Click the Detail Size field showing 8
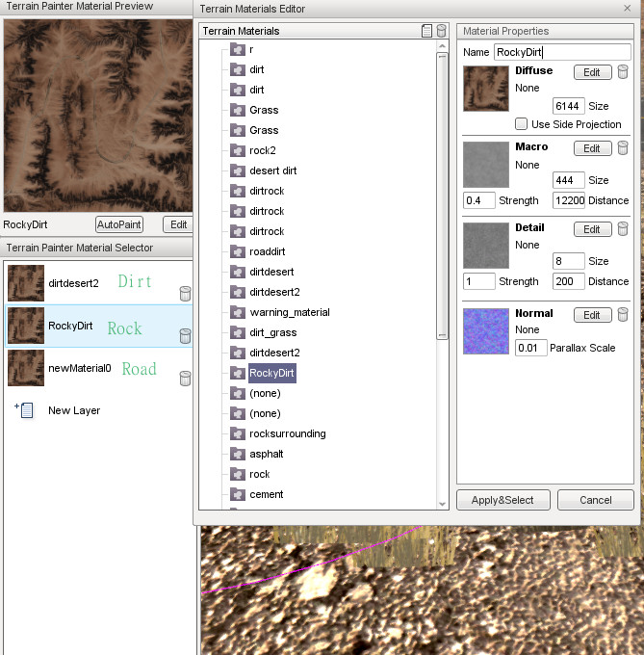Image resolution: width=644 pixels, height=655 pixels. pyautogui.click(x=568, y=261)
